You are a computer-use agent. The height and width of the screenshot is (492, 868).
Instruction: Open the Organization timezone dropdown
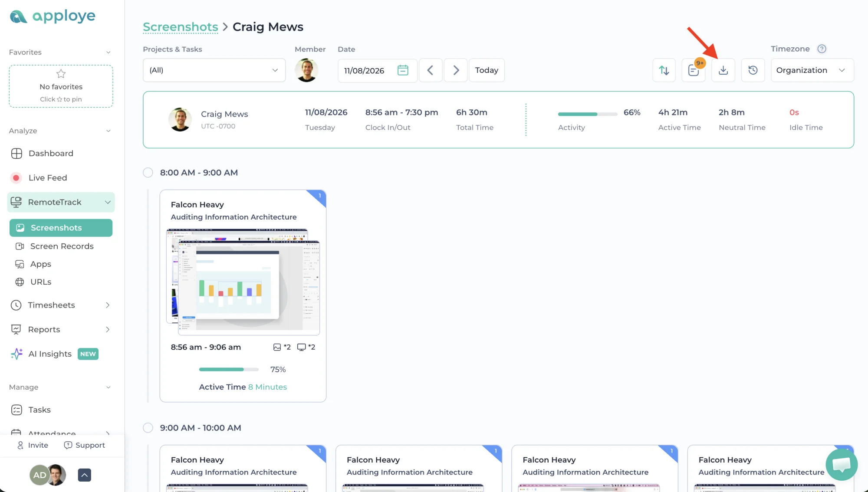[x=812, y=70]
